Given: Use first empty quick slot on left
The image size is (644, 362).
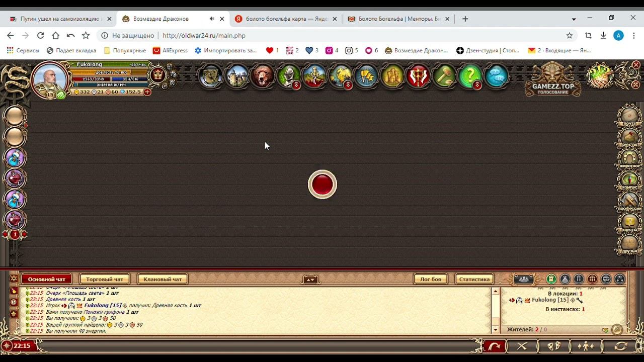Looking at the screenshot, I should [x=15, y=116].
